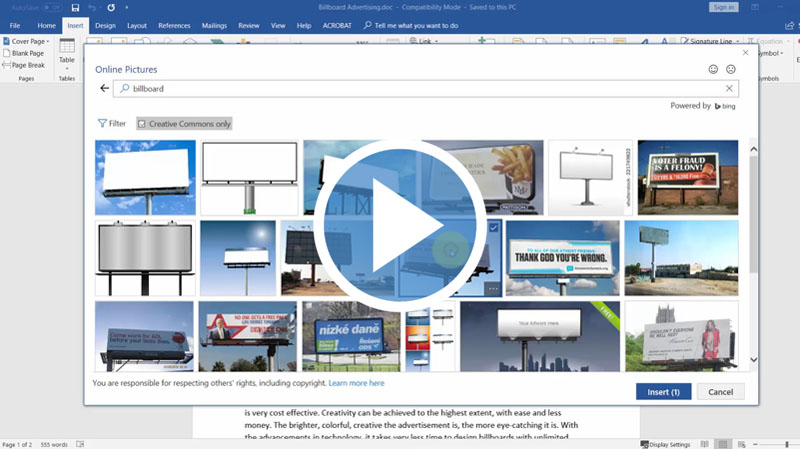Select the Voter Fraud billboard thumbnail
The image size is (800, 449).
pos(688,177)
